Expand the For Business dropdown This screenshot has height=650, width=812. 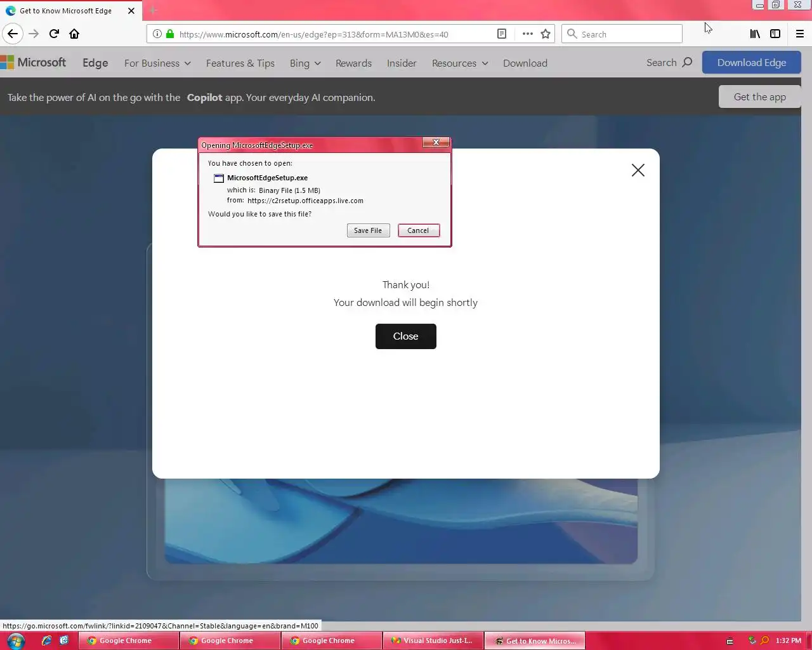(x=157, y=63)
